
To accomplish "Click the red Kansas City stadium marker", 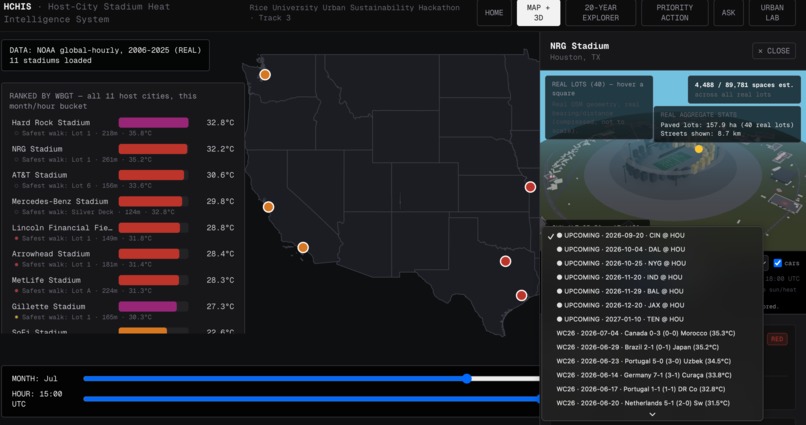I will click(x=530, y=187).
